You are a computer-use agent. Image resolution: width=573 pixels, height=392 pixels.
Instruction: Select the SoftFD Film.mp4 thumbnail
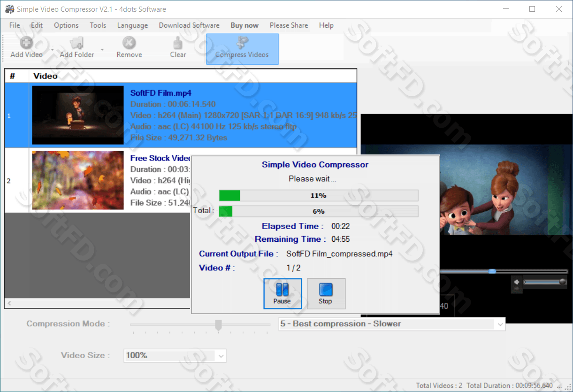click(x=78, y=115)
